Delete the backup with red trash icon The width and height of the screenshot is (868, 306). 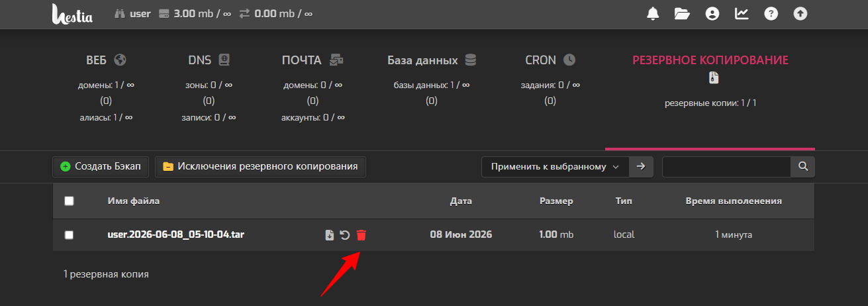coord(361,235)
